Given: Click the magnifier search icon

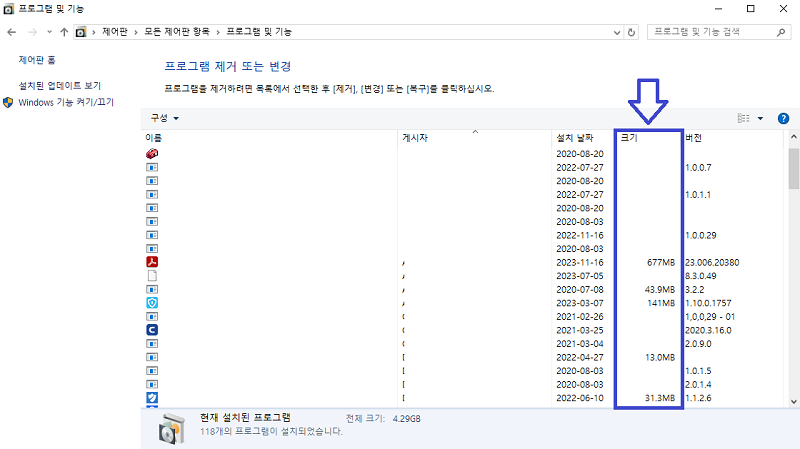Looking at the screenshot, I should (x=781, y=32).
